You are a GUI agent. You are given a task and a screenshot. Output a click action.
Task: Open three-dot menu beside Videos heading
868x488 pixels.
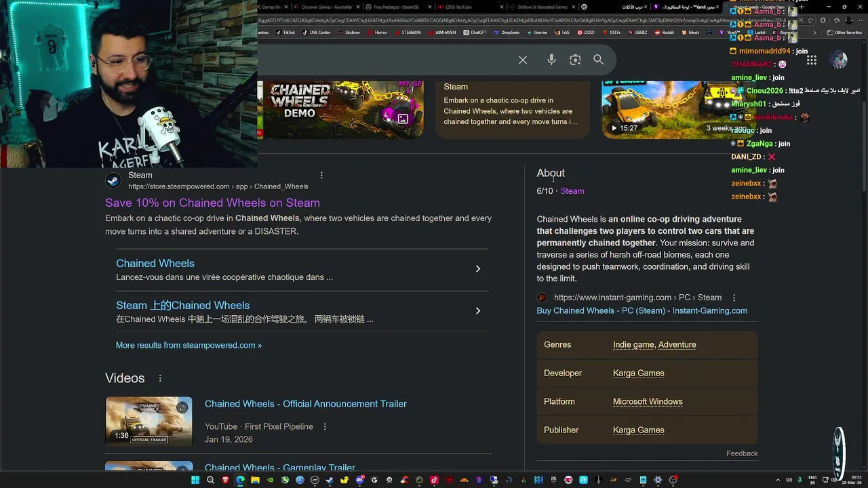[x=160, y=378]
